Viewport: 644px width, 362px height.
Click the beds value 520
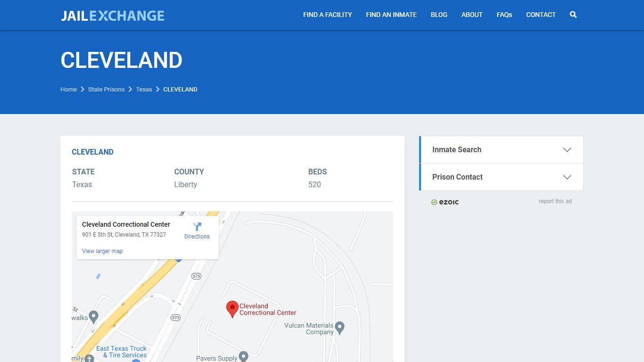tap(314, 184)
